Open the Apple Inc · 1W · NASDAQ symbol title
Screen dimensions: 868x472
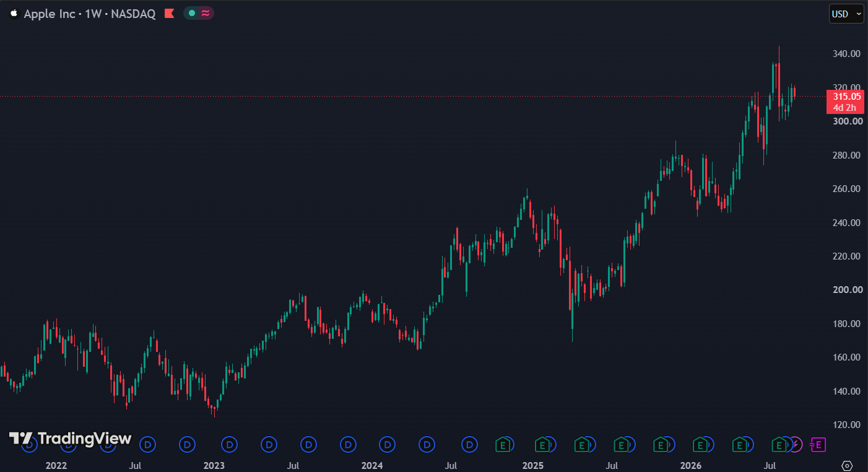pyautogui.click(x=90, y=14)
